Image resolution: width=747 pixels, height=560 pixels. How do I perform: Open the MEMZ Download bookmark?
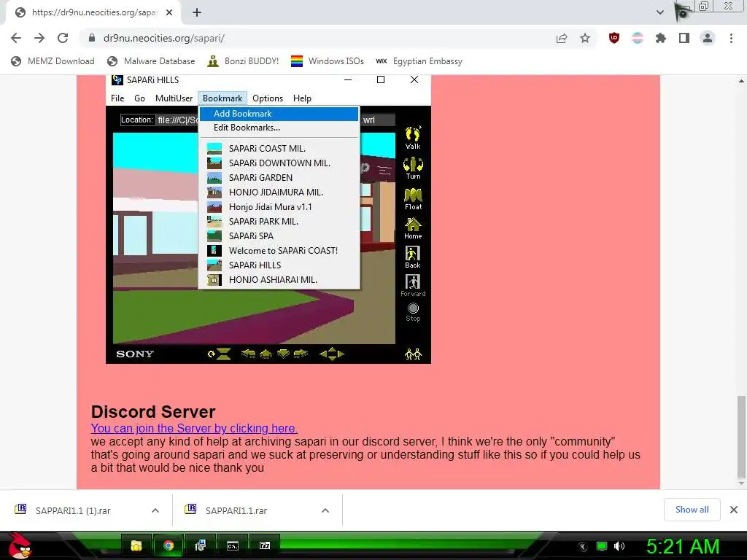click(53, 61)
